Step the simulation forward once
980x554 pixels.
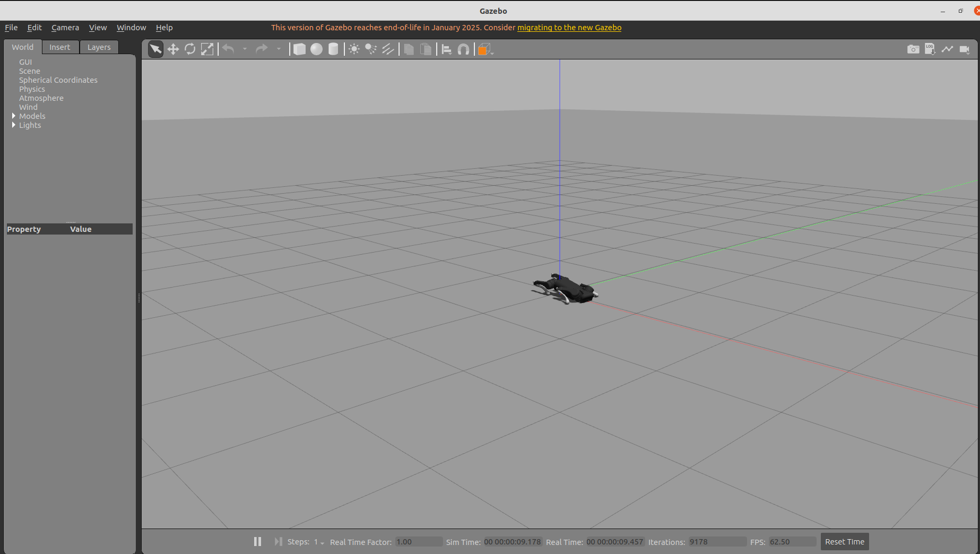click(278, 541)
